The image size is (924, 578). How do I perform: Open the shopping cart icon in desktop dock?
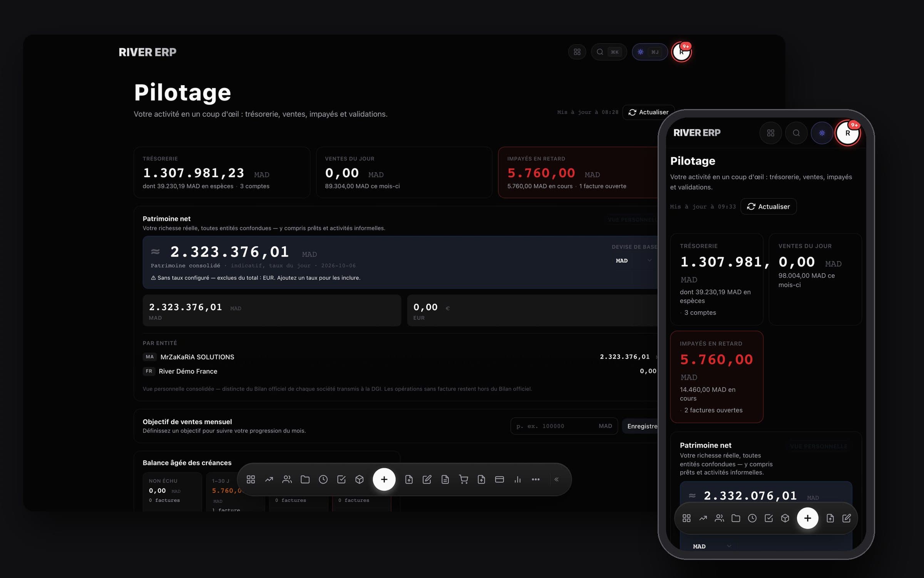tap(463, 479)
